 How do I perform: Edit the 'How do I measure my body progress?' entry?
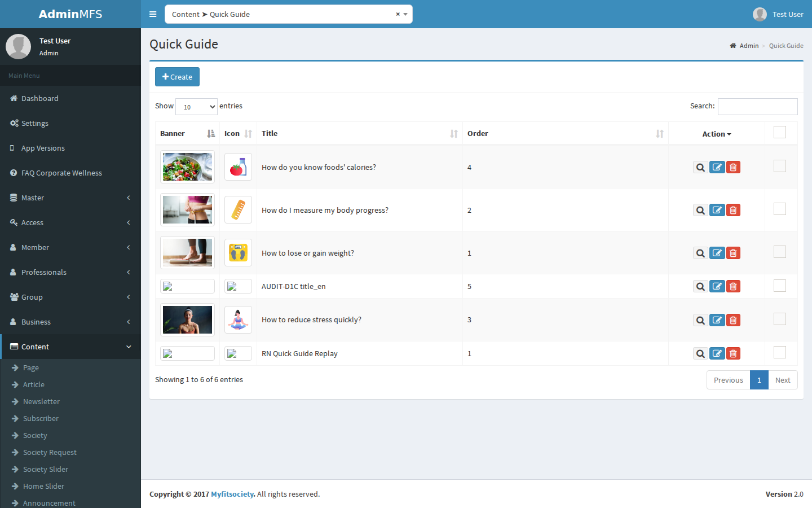coord(717,210)
